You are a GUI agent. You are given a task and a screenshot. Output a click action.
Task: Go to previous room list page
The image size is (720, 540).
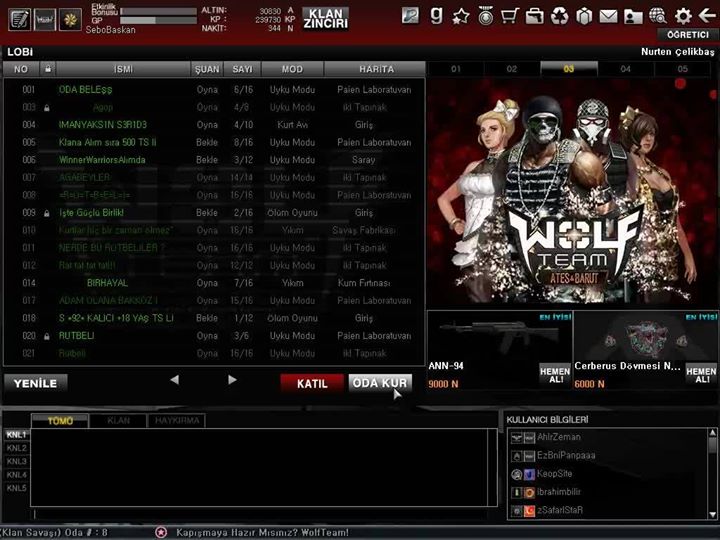coord(174,380)
